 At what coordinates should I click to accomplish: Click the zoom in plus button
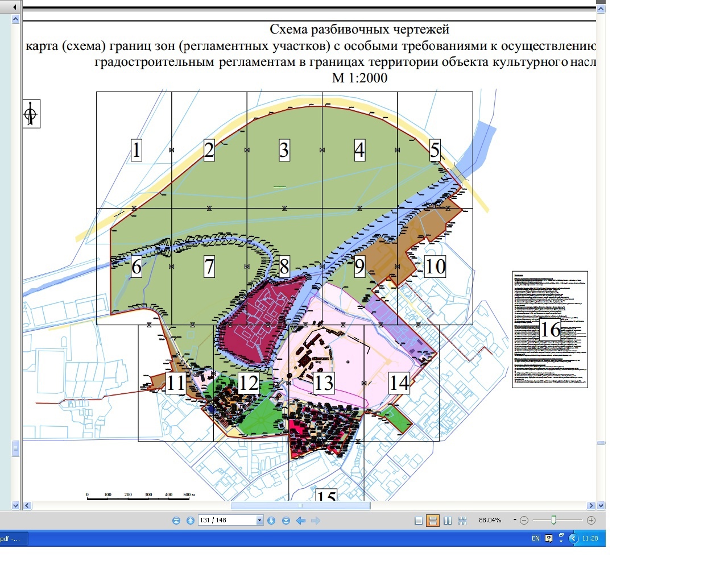click(591, 520)
